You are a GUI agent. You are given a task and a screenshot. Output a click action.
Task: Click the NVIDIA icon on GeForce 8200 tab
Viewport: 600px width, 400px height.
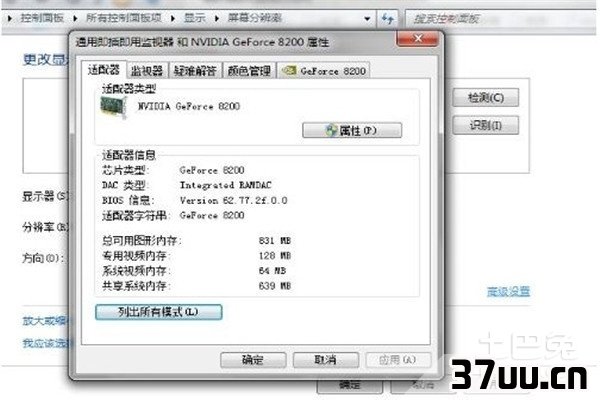(x=289, y=70)
